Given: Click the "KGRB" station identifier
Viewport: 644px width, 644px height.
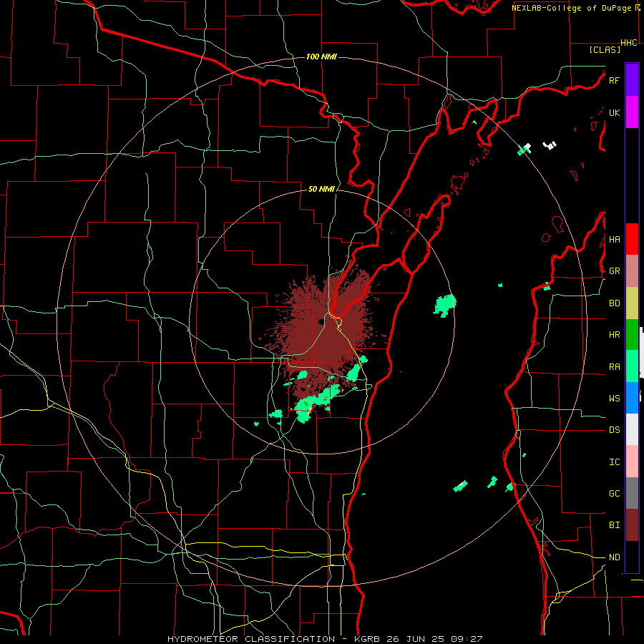Looking at the screenshot, I should 368,639.
